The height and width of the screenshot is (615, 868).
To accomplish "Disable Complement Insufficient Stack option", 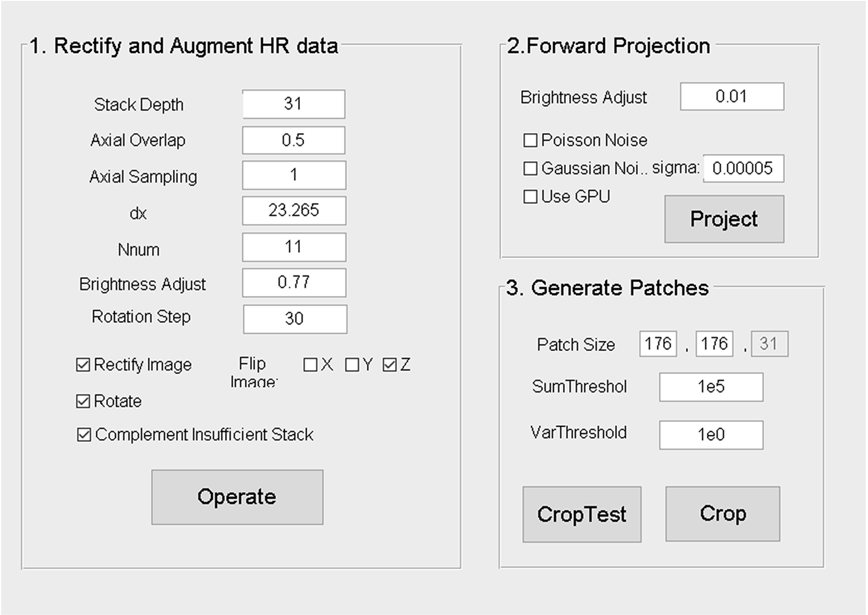I will tap(84, 435).
